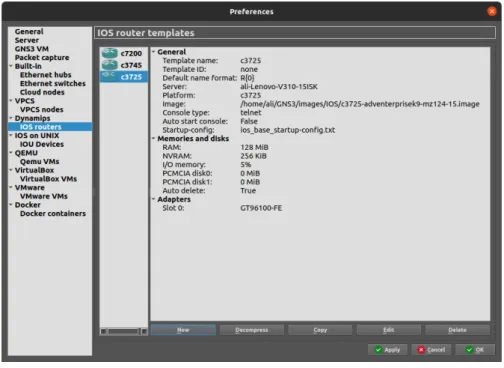Viewport: 504px width, 368px height.
Task: Open the General preferences page
Action: [29, 31]
